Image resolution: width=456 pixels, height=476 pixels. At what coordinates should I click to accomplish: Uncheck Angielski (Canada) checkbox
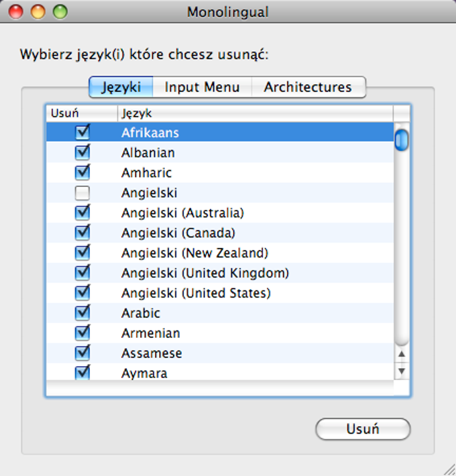click(82, 233)
